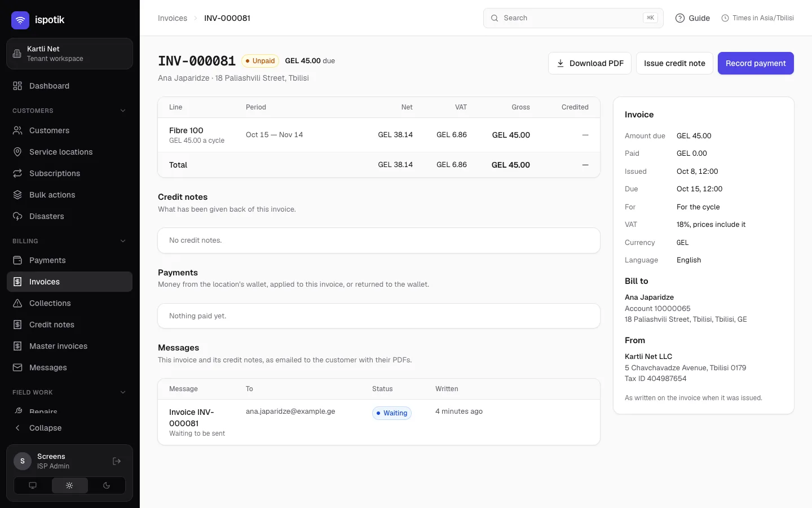Image resolution: width=812 pixels, height=508 pixels.
Task: Click the Subscriptions repeat-arrows icon
Action: click(17, 173)
